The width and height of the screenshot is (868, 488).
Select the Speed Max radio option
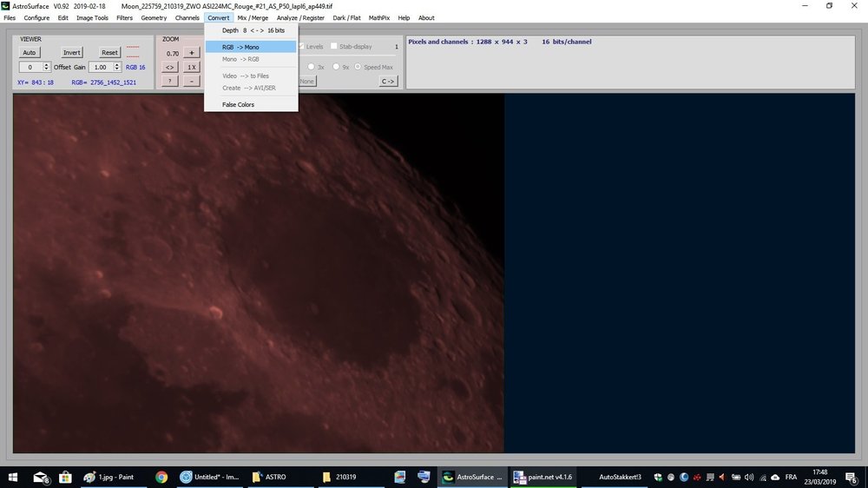click(x=358, y=67)
